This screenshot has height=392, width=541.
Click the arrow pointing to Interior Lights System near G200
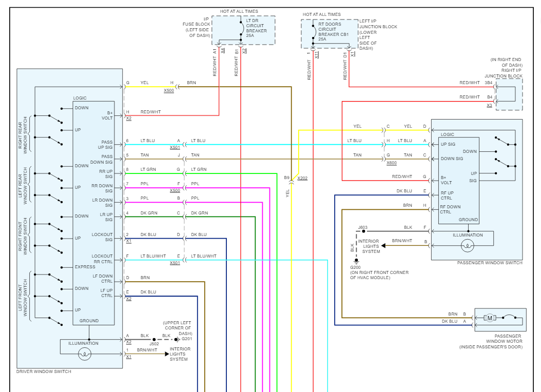383,246
